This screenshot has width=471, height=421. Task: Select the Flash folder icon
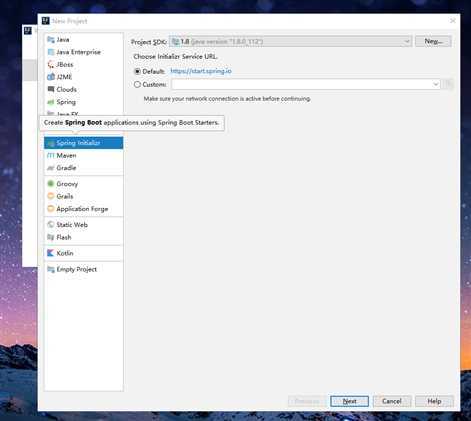[x=51, y=237]
